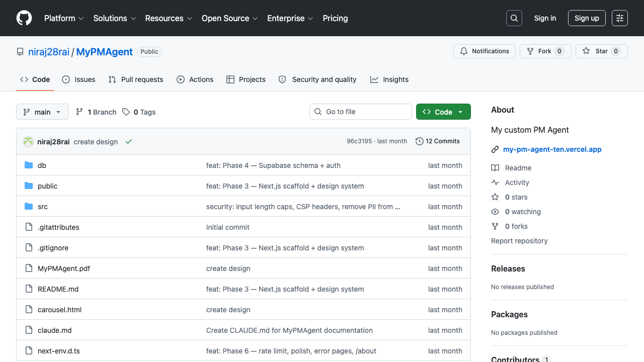Click the green check status icon

(x=129, y=142)
